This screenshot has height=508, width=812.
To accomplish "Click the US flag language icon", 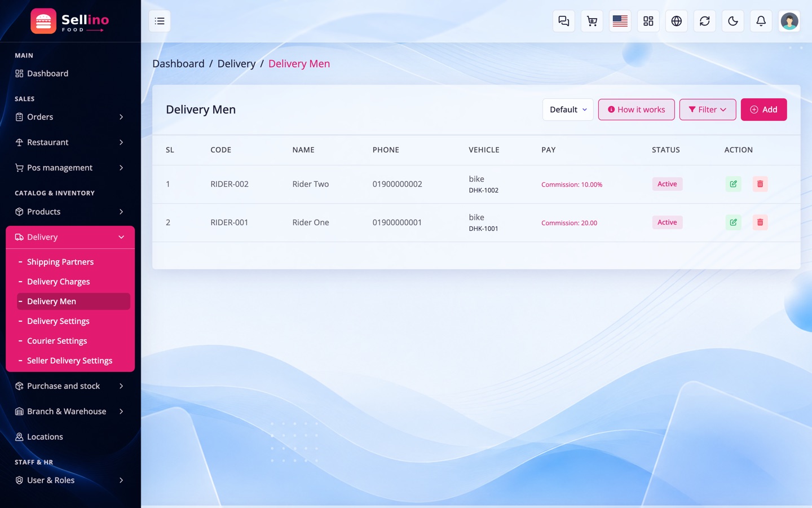I will 620,21.
